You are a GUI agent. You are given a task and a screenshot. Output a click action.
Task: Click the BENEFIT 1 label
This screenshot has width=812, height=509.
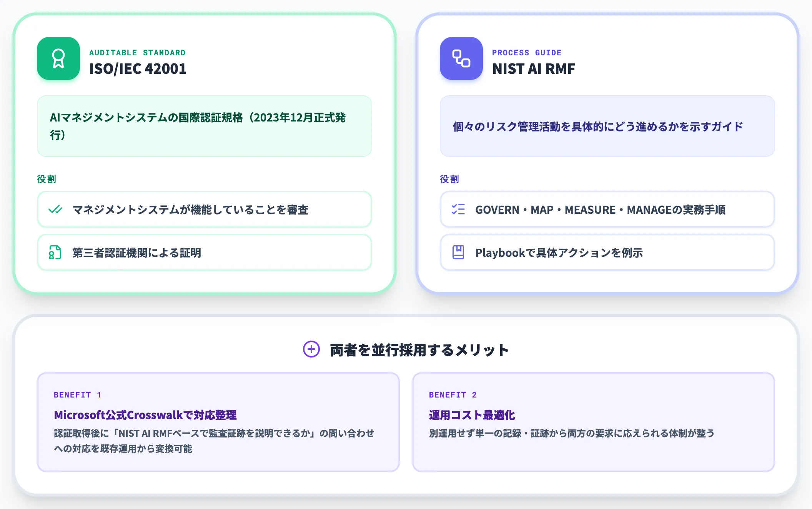pos(77,395)
